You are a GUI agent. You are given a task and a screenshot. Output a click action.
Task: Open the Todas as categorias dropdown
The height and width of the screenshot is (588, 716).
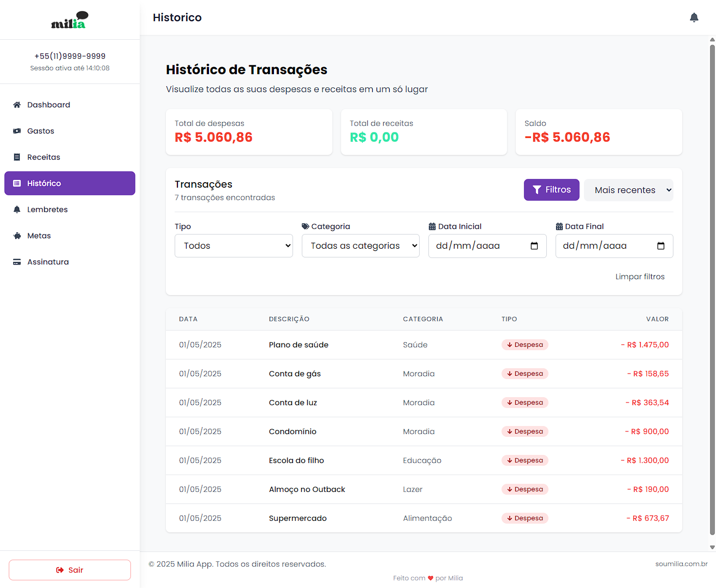click(x=360, y=246)
